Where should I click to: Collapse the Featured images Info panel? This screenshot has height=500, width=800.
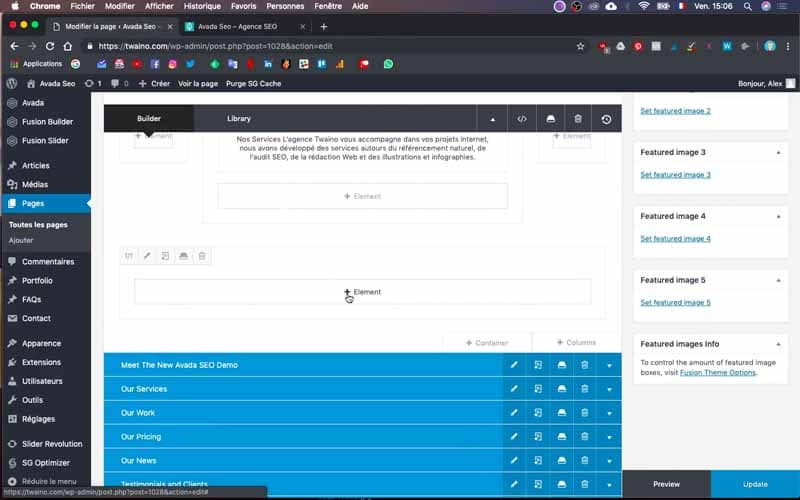click(778, 344)
